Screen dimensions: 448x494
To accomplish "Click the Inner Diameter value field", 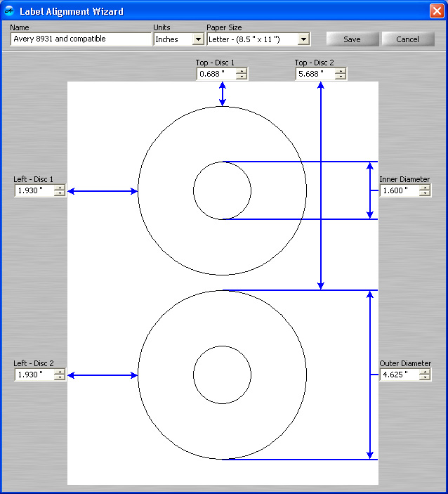I will [x=400, y=190].
